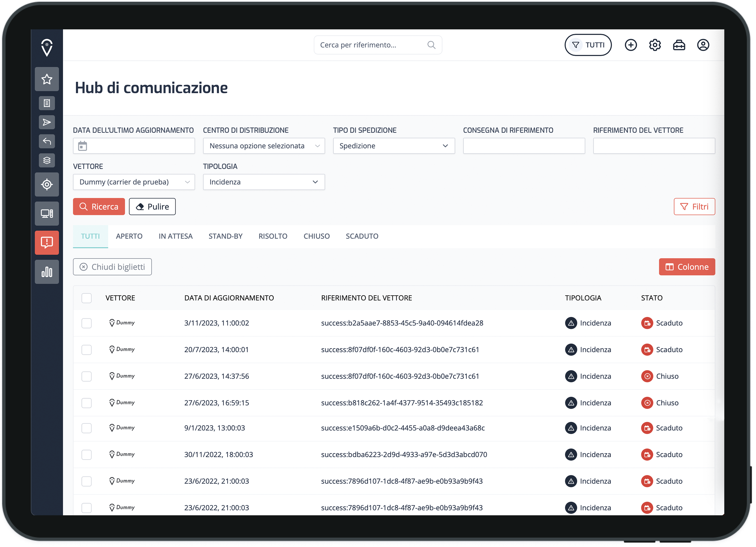
Task: Switch to the CHIUSO tab
Action: (x=317, y=237)
